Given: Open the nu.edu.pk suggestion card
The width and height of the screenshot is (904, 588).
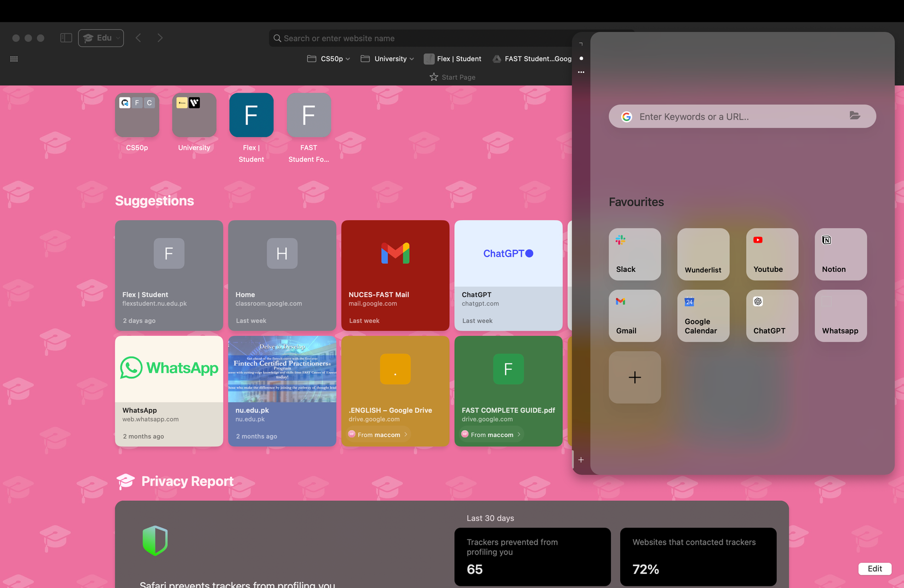Looking at the screenshot, I should point(282,391).
